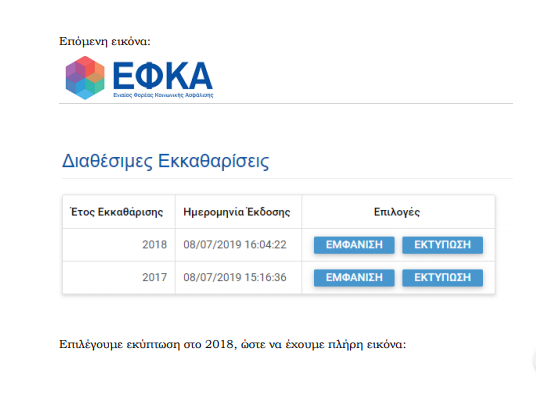Click the ΕΜΦΑΝΙΣΗ button for 2018
The width and height of the screenshot is (536, 404).
coord(354,245)
